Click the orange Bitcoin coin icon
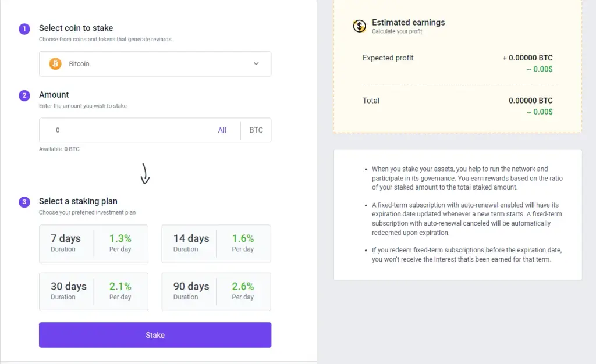Screen dimensions: 596x364 point(55,64)
